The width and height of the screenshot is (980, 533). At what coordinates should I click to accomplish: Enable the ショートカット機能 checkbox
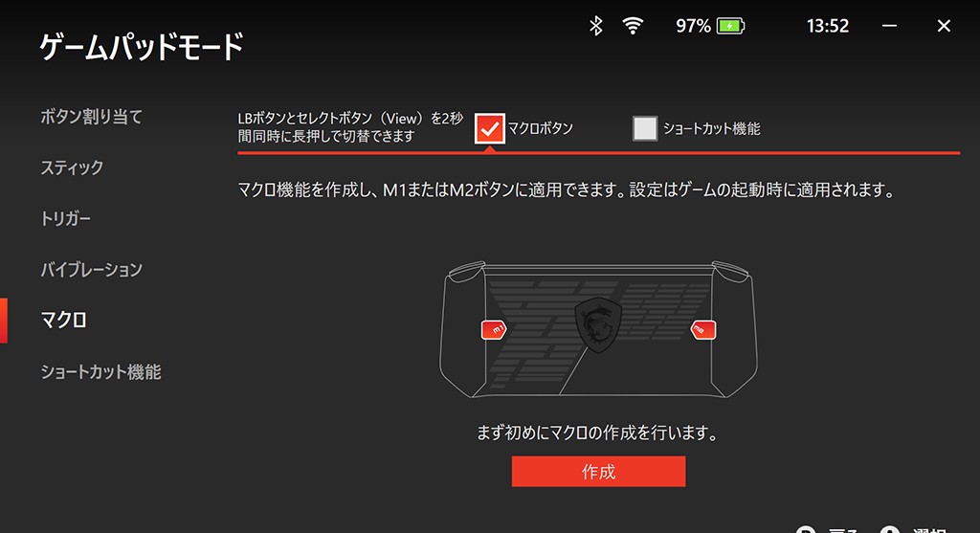pyautogui.click(x=645, y=129)
